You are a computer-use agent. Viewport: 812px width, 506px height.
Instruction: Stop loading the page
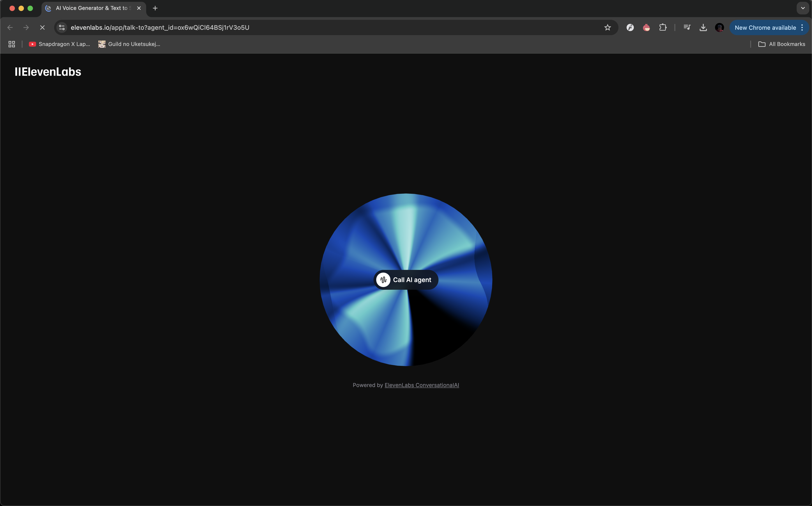coord(42,27)
